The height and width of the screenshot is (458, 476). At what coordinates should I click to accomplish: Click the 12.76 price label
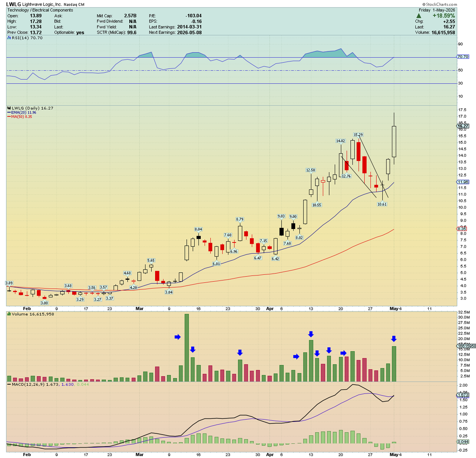[346, 176]
